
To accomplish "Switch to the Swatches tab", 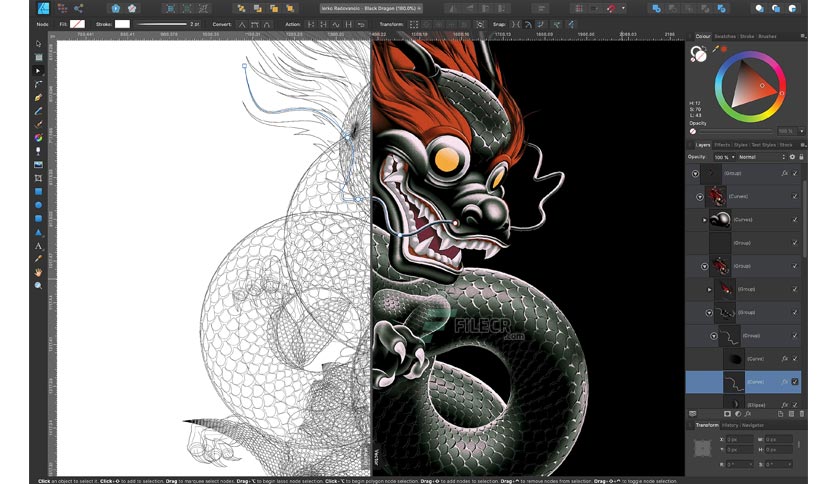I will (x=726, y=36).
